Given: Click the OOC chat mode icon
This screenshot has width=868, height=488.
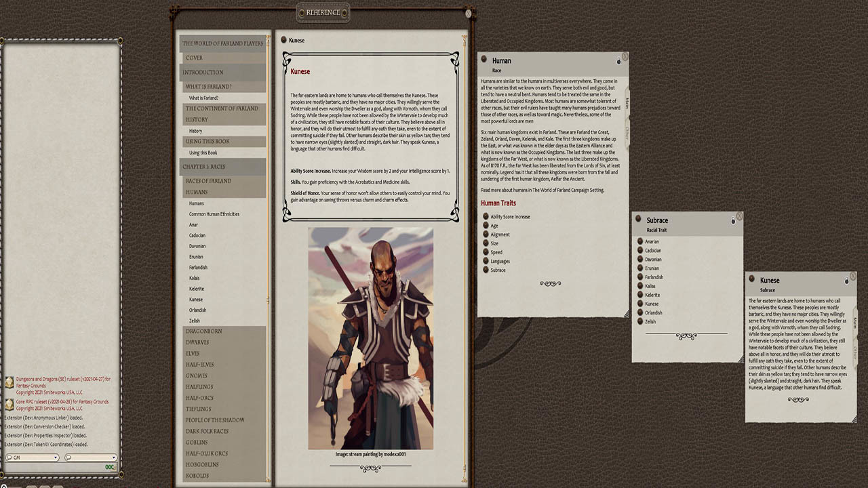Looking at the screenshot, I should click(110, 467).
